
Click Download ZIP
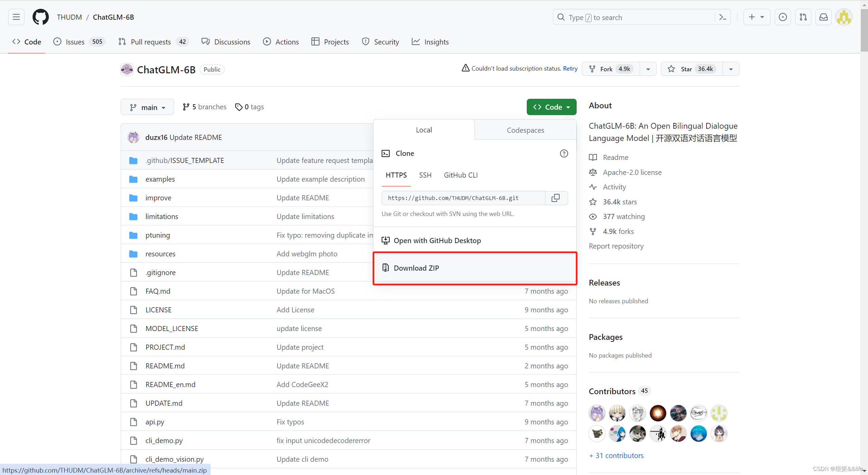[475, 268]
